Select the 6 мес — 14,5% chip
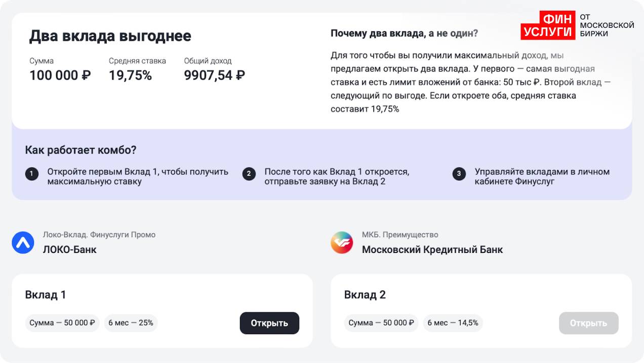This screenshot has width=644, height=363. (453, 323)
